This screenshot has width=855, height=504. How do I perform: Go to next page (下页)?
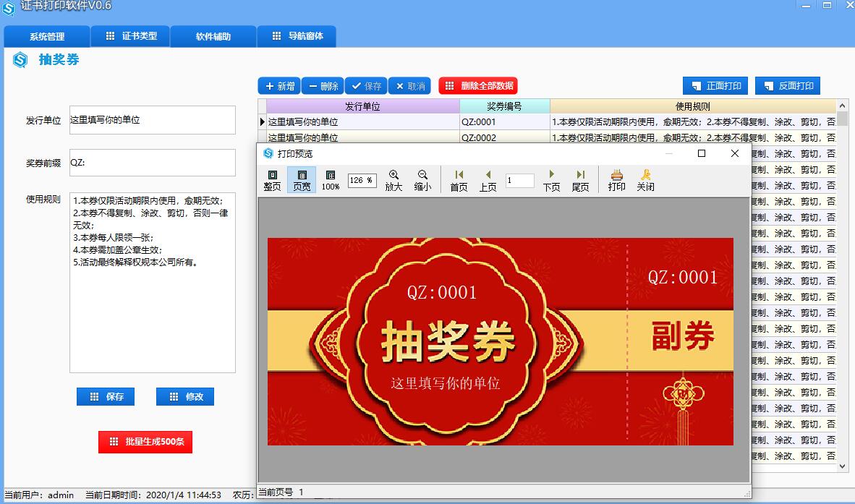click(551, 180)
